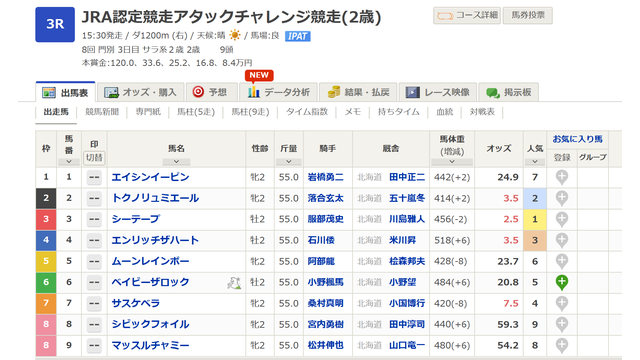Click the 馬券投票 button
This screenshot has height=360, width=640.
pos(528,16)
